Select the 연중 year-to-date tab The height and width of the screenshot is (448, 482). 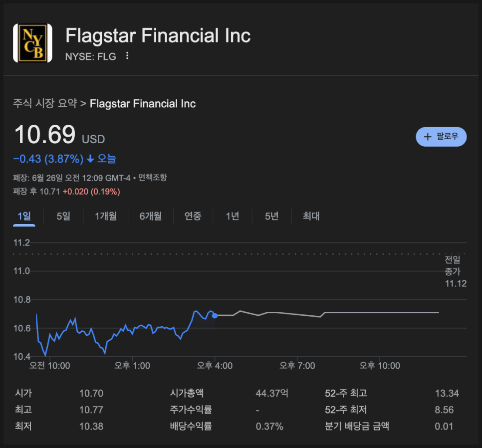[x=193, y=216]
